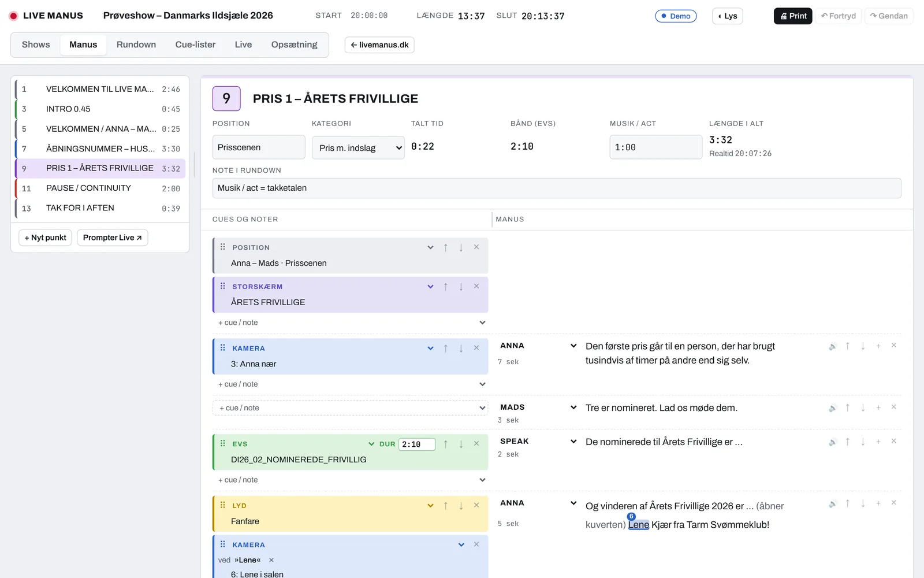924x578 pixels.
Task: Move the POSITION cue down
Action: tap(461, 247)
